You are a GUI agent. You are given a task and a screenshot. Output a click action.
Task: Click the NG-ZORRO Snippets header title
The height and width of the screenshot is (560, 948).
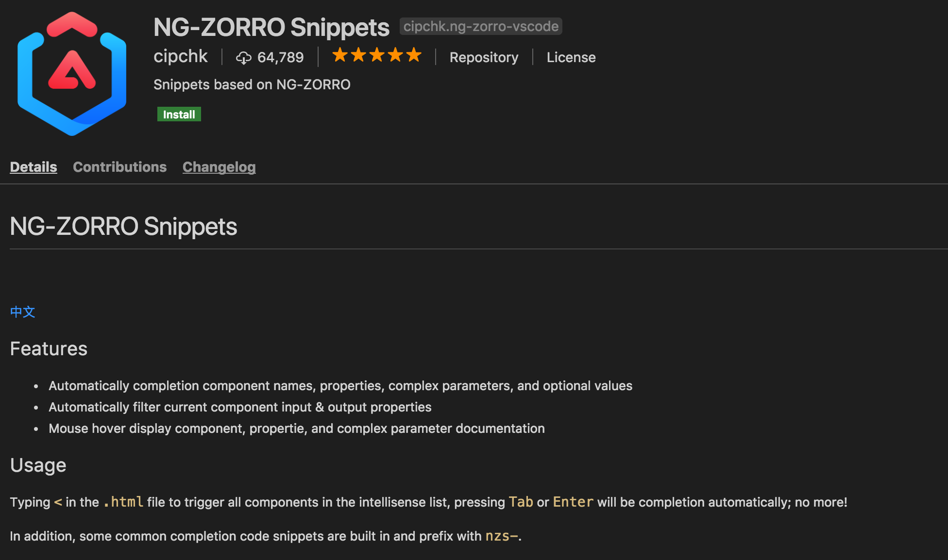(x=271, y=27)
